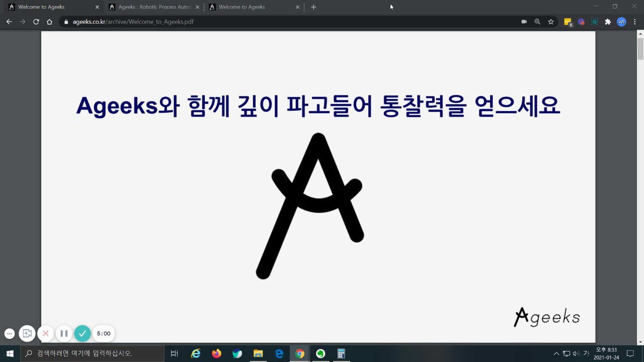Cancel recording with the red X
644x362 pixels.
(x=45, y=333)
